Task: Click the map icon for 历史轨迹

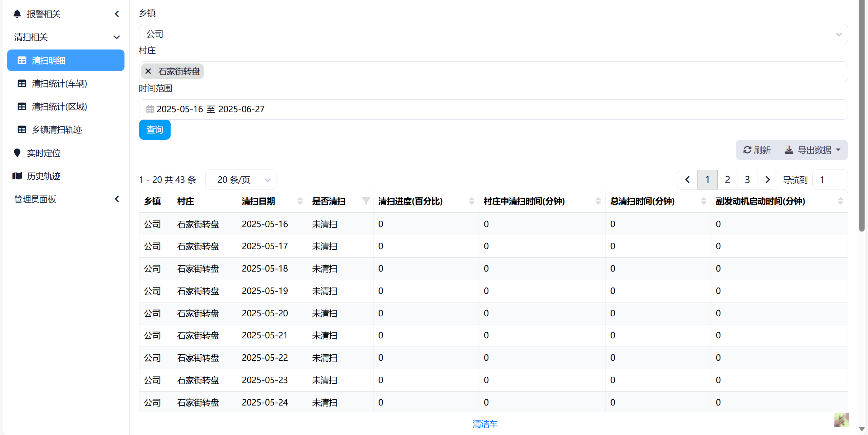Action: 17,176
